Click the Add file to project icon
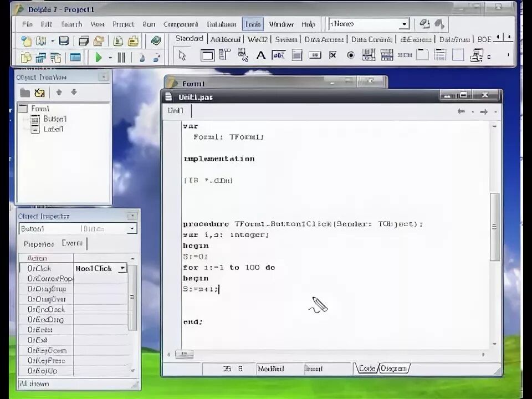The width and height of the screenshot is (532, 399). click(118, 41)
